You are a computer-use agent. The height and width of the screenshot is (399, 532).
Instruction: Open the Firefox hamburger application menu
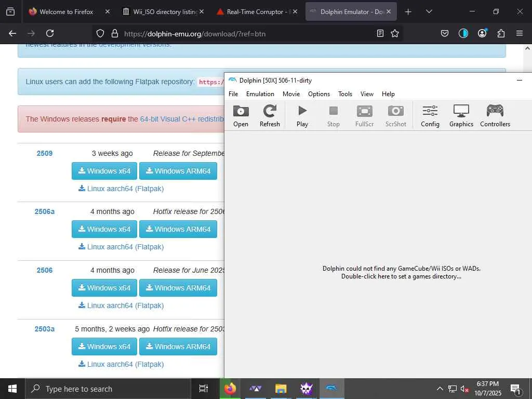click(520, 33)
